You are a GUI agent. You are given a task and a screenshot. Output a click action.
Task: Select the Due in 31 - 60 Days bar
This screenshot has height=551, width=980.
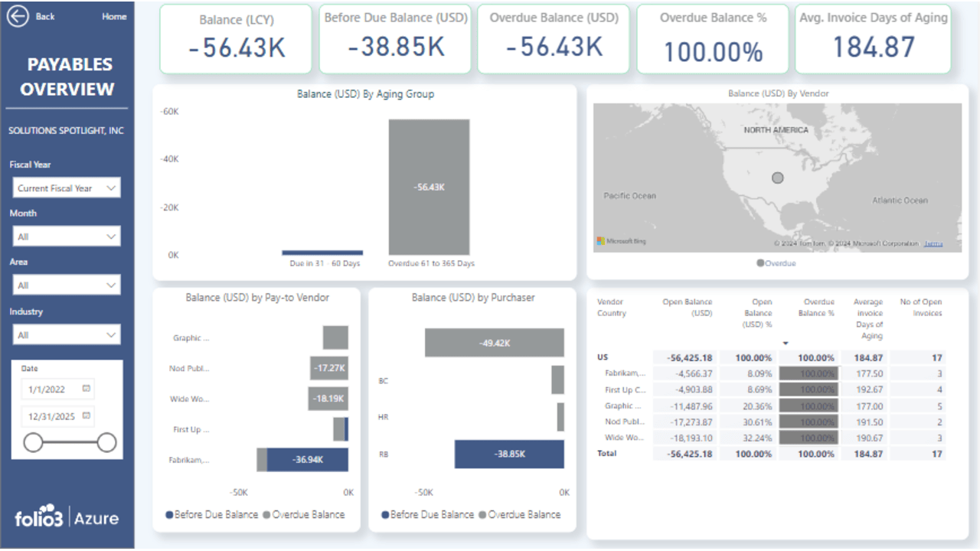pos(322,253)
